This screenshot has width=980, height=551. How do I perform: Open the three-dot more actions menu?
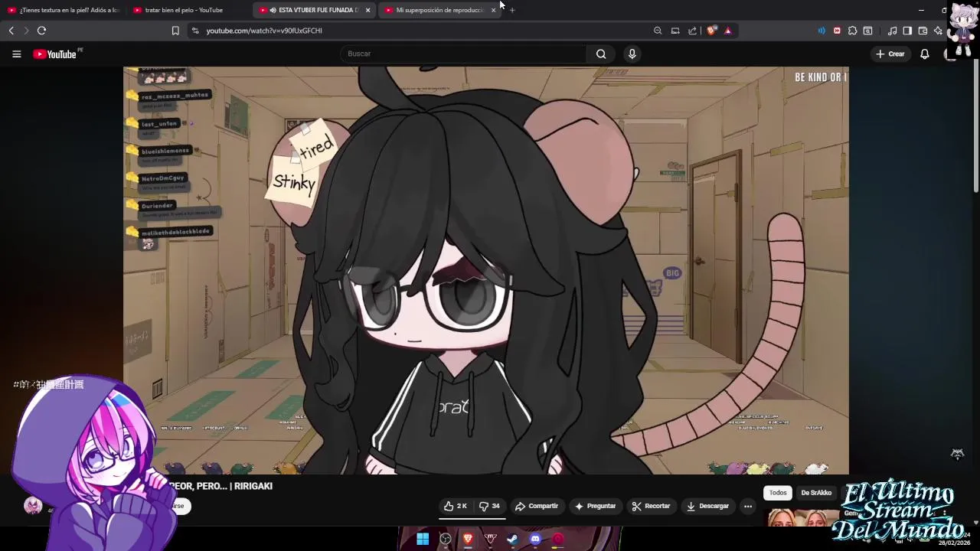coord(748,506)
